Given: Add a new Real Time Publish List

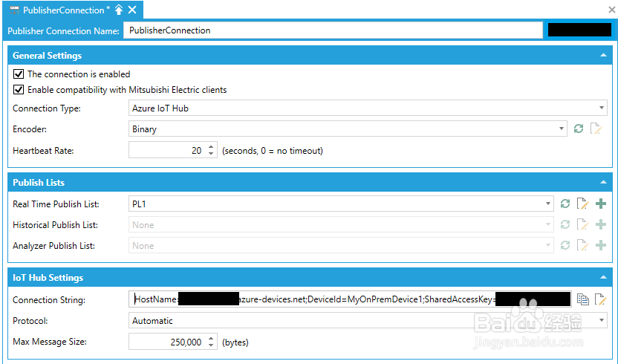Looking at the screenshot, I should pos(601,204).
